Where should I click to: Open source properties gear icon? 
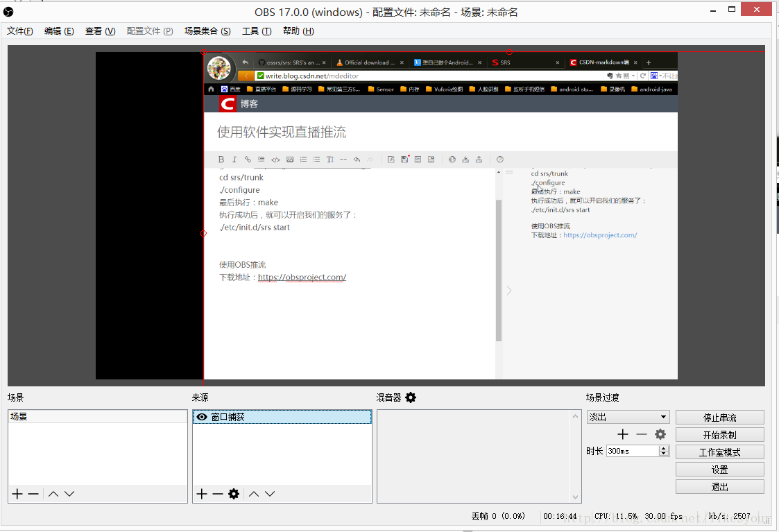[234, 494]
